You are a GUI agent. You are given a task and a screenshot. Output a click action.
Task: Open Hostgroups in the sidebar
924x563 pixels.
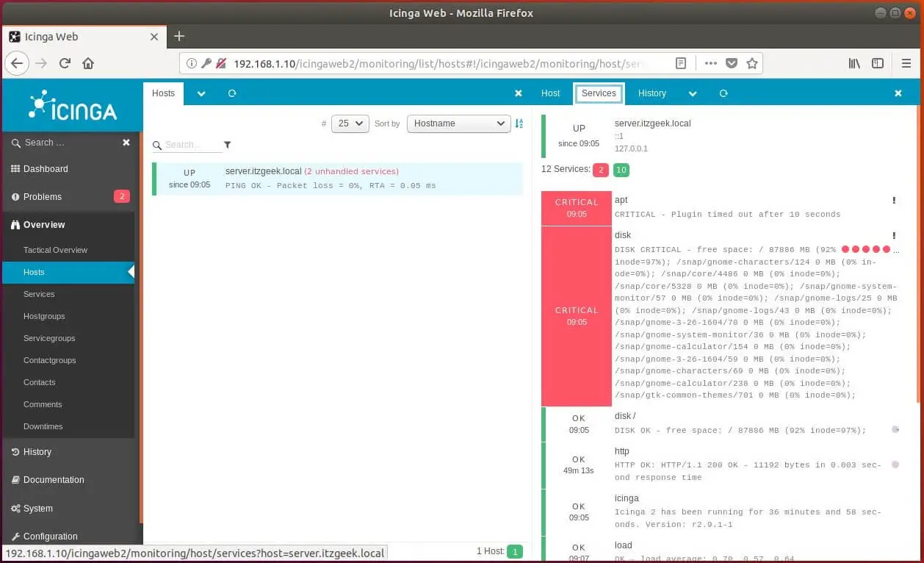coord(44,316)
